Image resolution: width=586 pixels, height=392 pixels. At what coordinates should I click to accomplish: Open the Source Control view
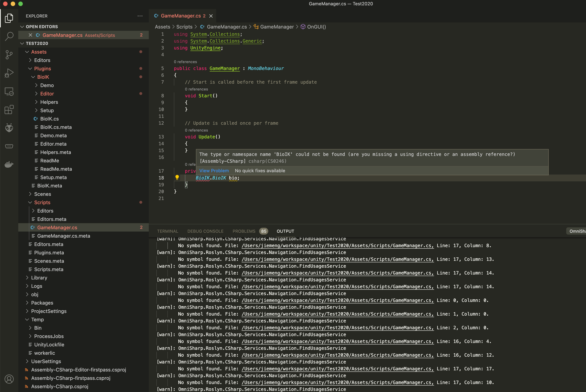[9, 55]
